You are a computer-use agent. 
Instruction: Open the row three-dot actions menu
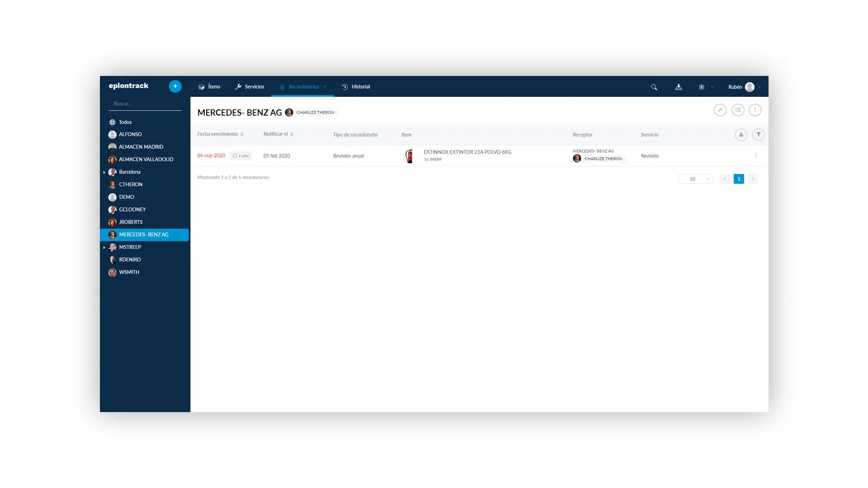pos(755,155)
